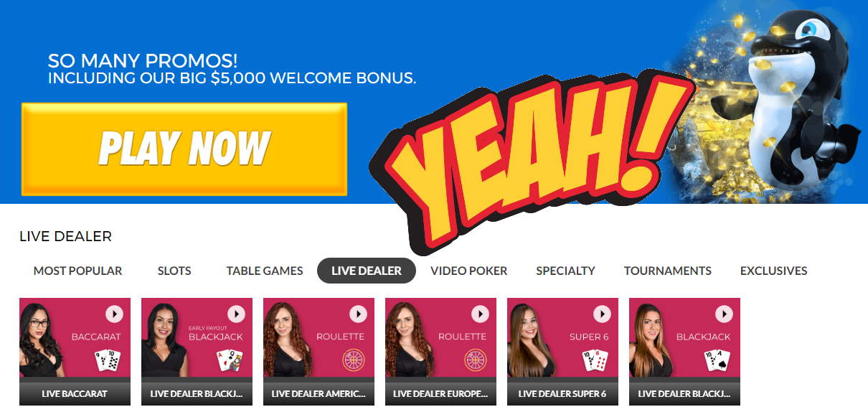Open the Most Popular tab
The image size is (868, 412).
(78, 271)
